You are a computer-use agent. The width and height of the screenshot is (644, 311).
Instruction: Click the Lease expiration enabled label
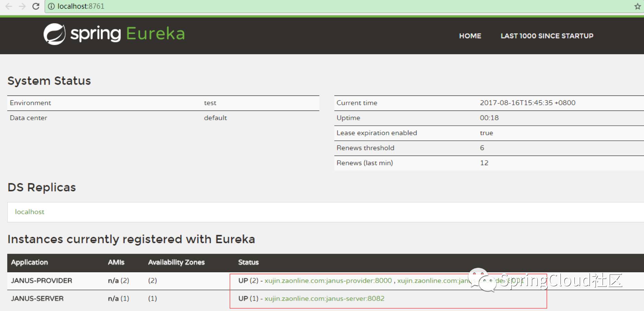click(377, 133)
